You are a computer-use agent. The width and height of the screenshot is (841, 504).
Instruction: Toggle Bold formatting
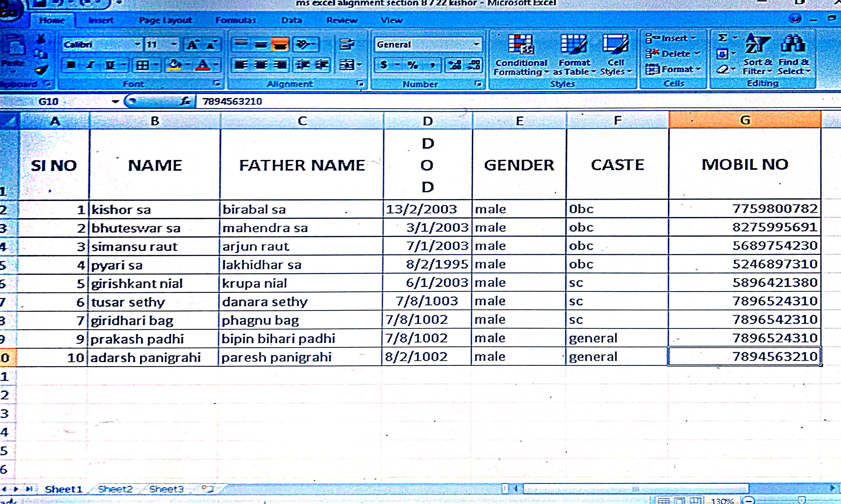tap(71, 65)
